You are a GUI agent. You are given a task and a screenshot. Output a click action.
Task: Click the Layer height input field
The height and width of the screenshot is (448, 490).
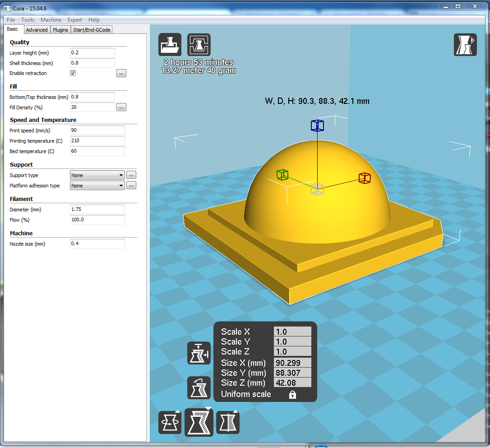coord(92,53)
